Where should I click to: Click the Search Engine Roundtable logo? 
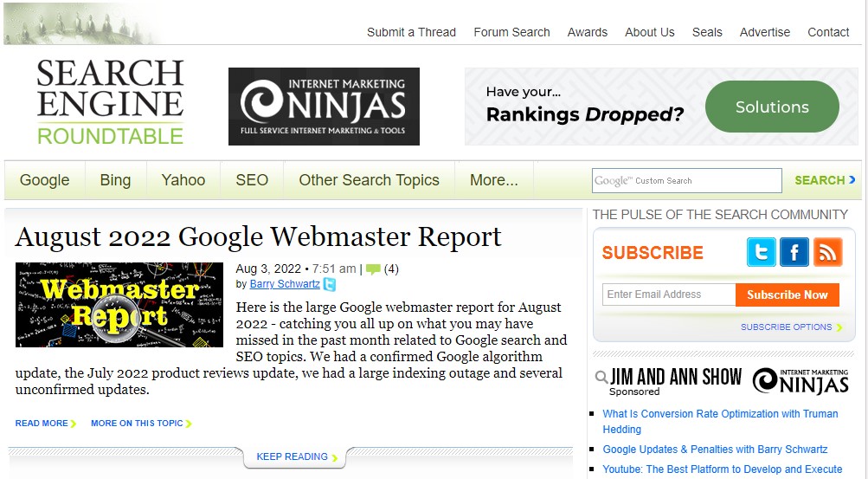110,102
